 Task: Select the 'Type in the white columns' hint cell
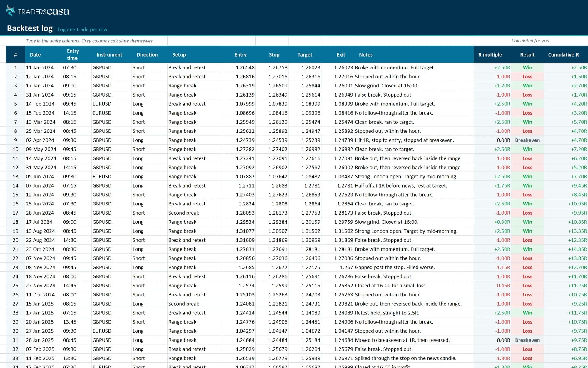click(x=96, y=41)
